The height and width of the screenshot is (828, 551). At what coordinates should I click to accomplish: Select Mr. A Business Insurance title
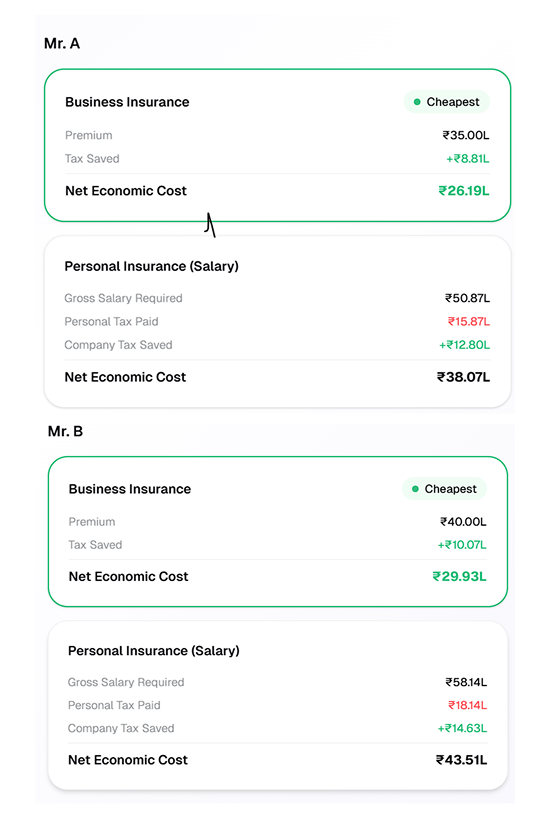coord(127,102)
